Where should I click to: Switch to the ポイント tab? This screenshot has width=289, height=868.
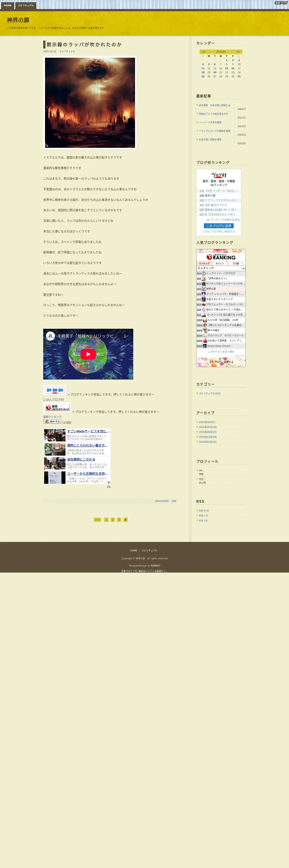tap(220, 263)
